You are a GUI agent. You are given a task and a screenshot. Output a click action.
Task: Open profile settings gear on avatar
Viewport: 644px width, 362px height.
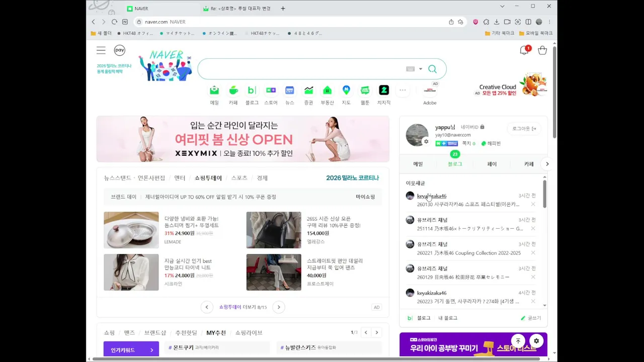tap(426, 142)
